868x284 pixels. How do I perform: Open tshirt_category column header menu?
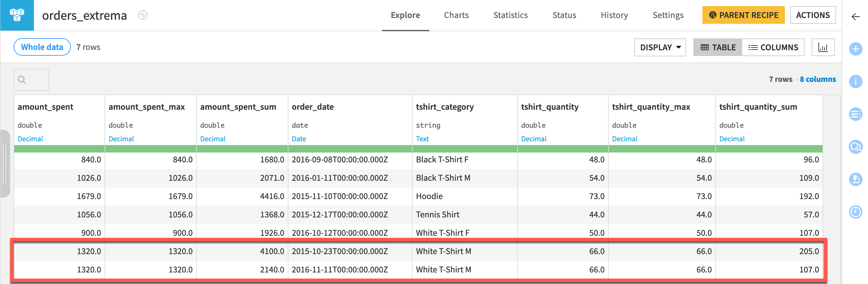coord(445,107)
